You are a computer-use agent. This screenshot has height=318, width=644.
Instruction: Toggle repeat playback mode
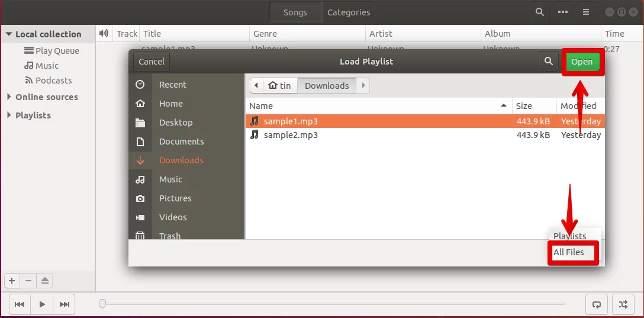click(x=597, y=304)
